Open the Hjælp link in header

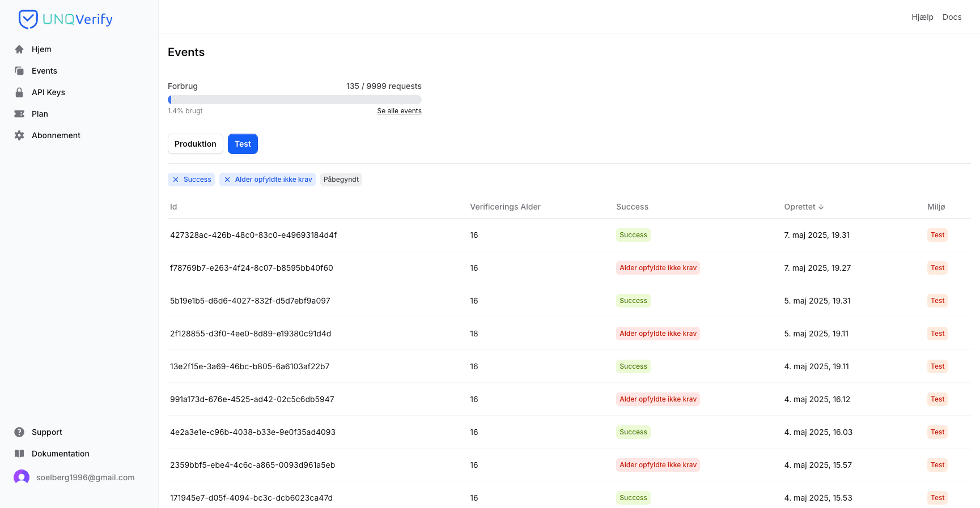point(922,17)
